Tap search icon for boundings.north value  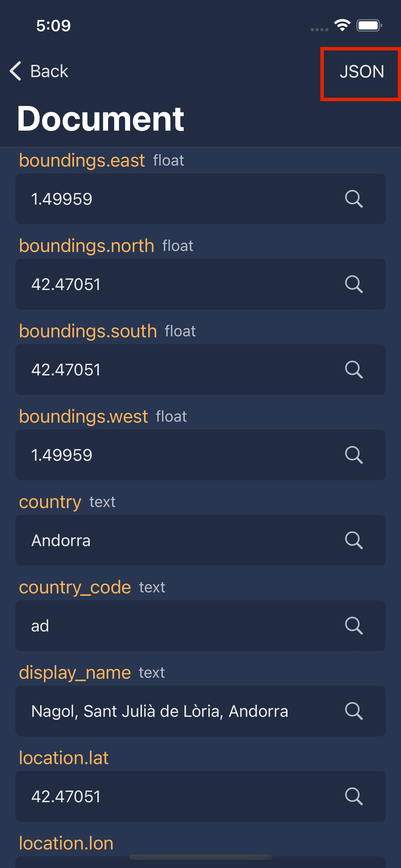[x=354, y=284]
